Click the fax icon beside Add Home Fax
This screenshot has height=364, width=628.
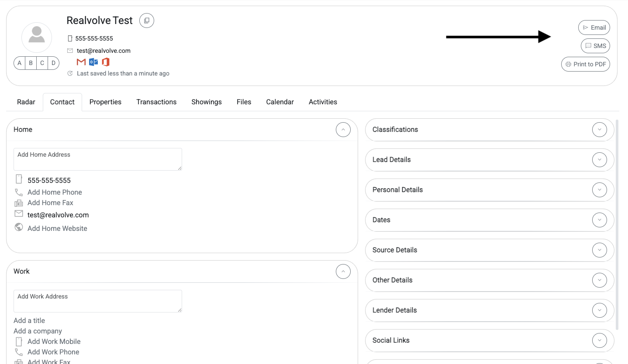(x=19, y=203)
